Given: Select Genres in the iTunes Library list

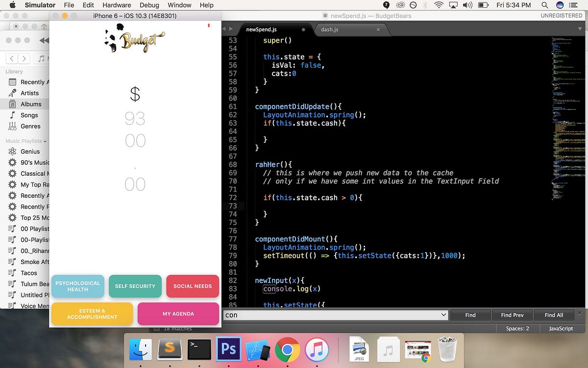Looking at the screenshot, I should 30,126.
